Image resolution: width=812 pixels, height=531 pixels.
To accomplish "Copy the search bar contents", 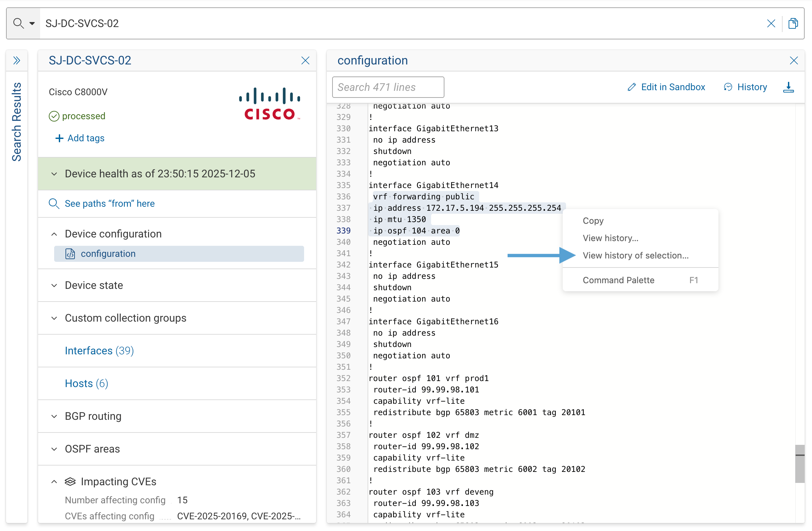I will [x=793, y=23].
